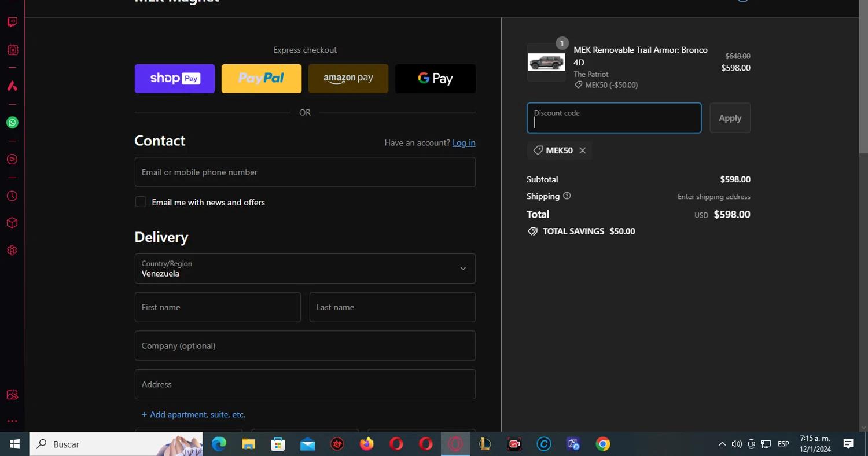This screenshot has height=456, width=868.
Task: Focus the Address field
Action: point(305,384)
